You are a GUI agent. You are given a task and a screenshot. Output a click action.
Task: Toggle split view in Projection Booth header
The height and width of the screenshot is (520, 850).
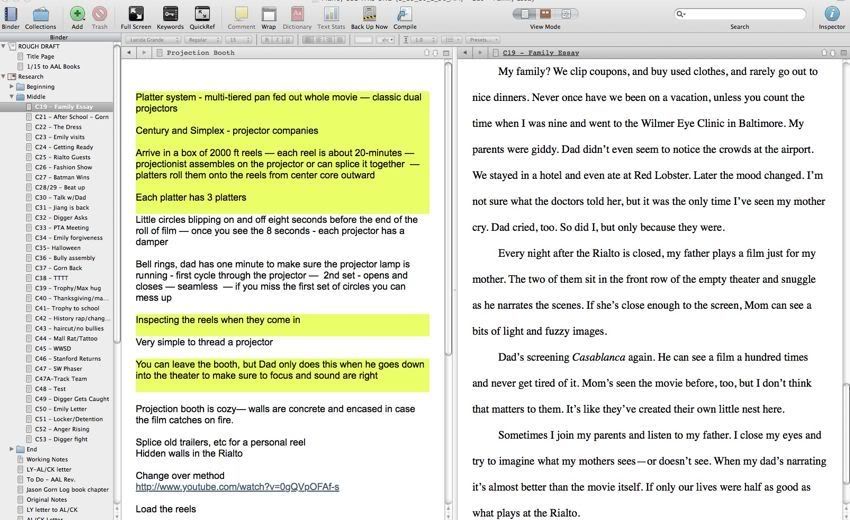[446, 53]
